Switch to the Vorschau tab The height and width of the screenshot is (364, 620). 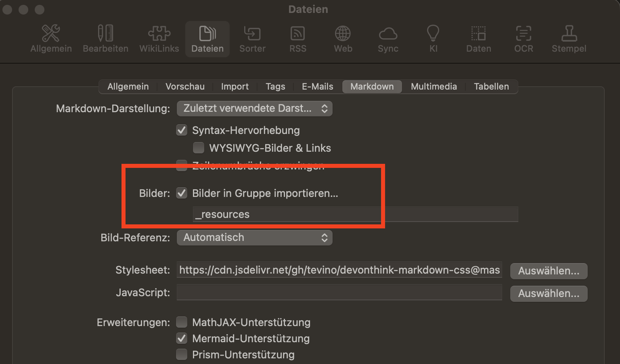(x=185, y=87)
